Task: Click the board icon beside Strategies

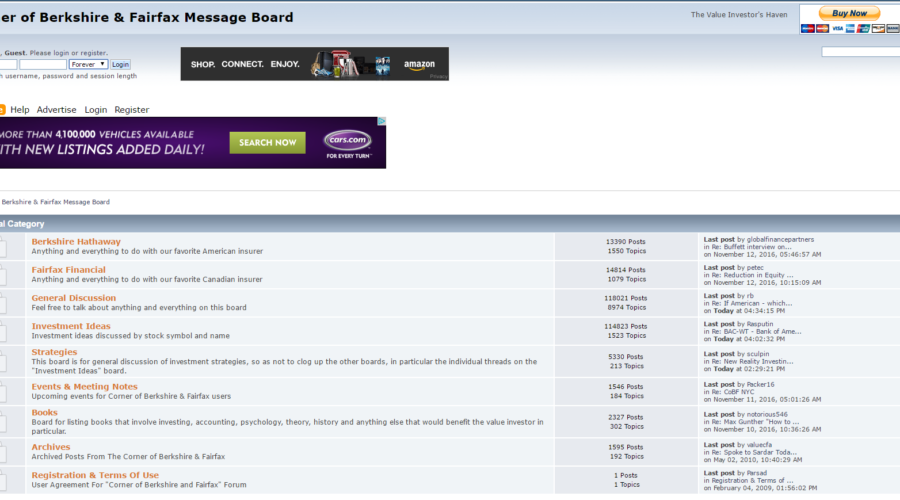Action: click(x=3, y=362)
